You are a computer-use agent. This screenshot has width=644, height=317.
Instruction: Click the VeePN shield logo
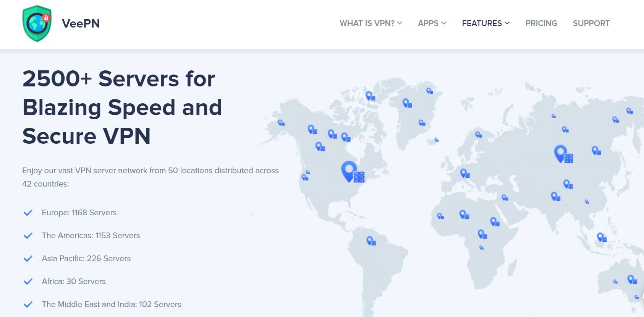tap(37, 23)
